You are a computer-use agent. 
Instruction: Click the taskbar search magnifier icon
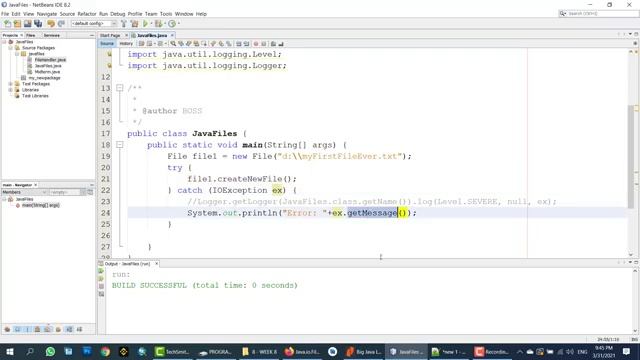(30, 351)
